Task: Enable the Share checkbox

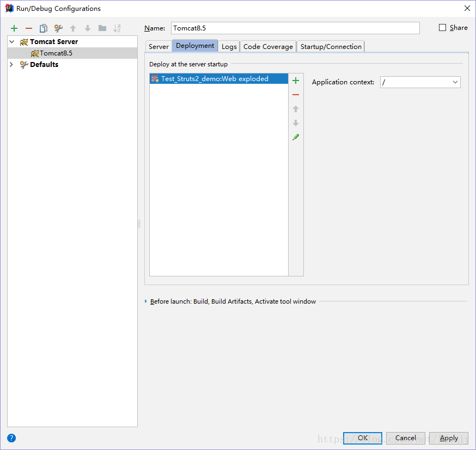Action: point(443,28)
